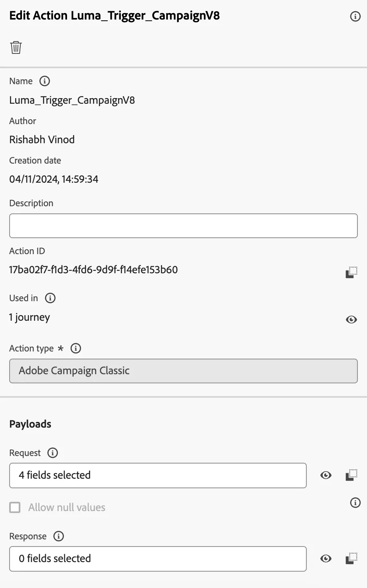Open the Adobe Campaign Classic action type dropdown
Viewport: 367px width, 588px height.
[x=183, y=371]
